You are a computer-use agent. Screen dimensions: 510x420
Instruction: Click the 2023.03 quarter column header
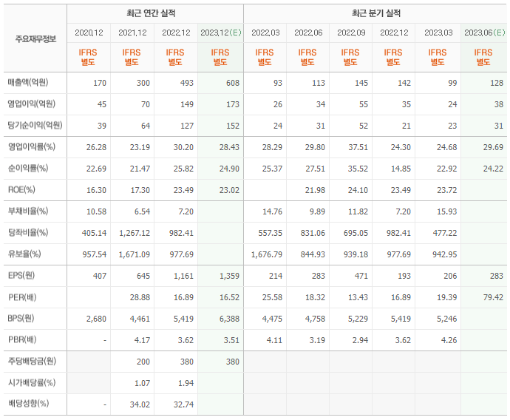[438, 33]
